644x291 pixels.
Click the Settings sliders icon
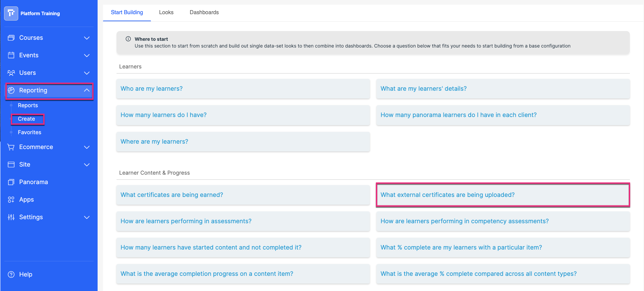point(11,217)
